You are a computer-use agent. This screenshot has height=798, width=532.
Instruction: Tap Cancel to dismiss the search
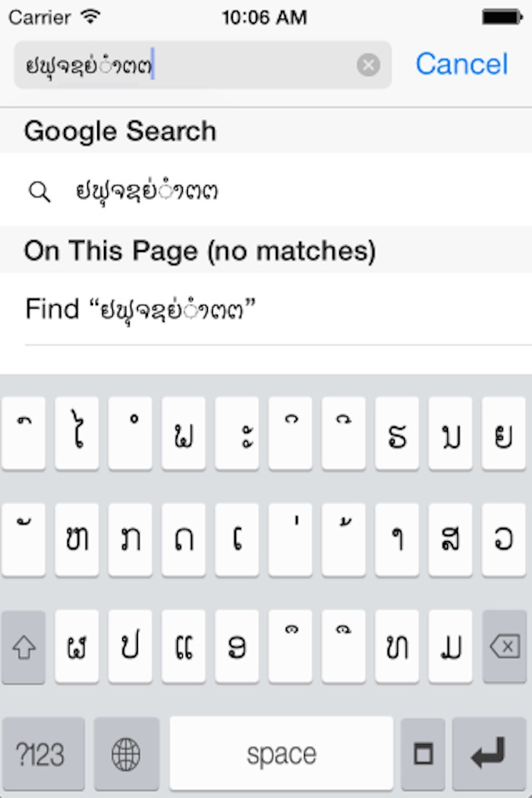click(461, 64)
